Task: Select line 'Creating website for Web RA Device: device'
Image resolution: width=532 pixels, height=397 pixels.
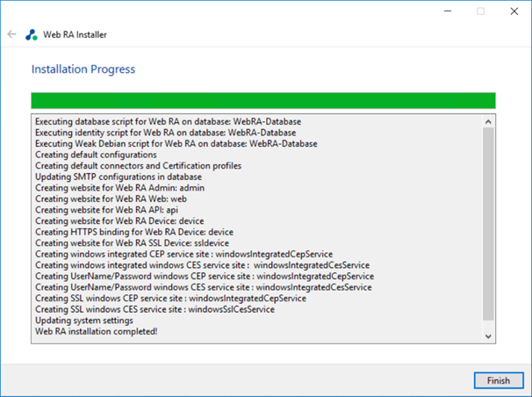Action: [x=119, y=220]
